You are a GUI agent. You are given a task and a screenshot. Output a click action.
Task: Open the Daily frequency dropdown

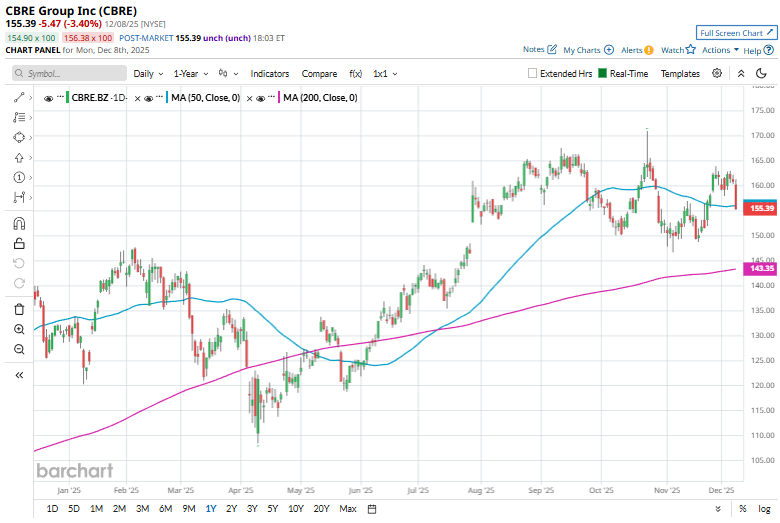coord(148,74)
